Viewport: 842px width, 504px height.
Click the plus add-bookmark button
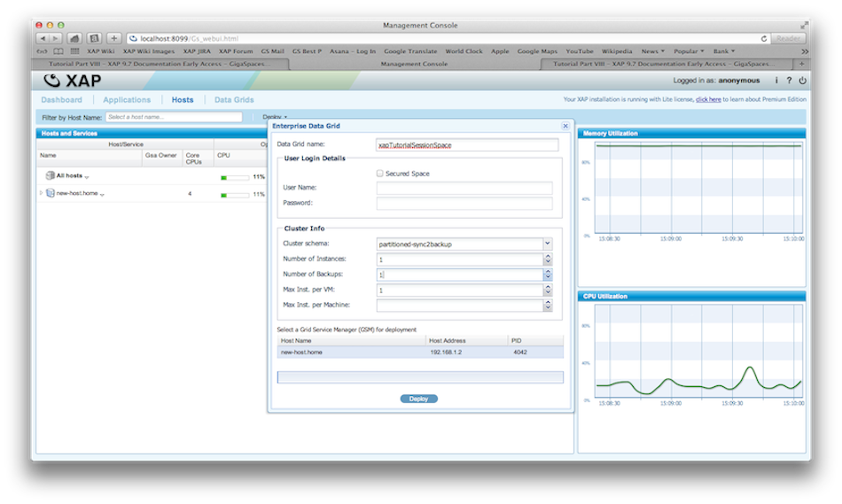113,38
